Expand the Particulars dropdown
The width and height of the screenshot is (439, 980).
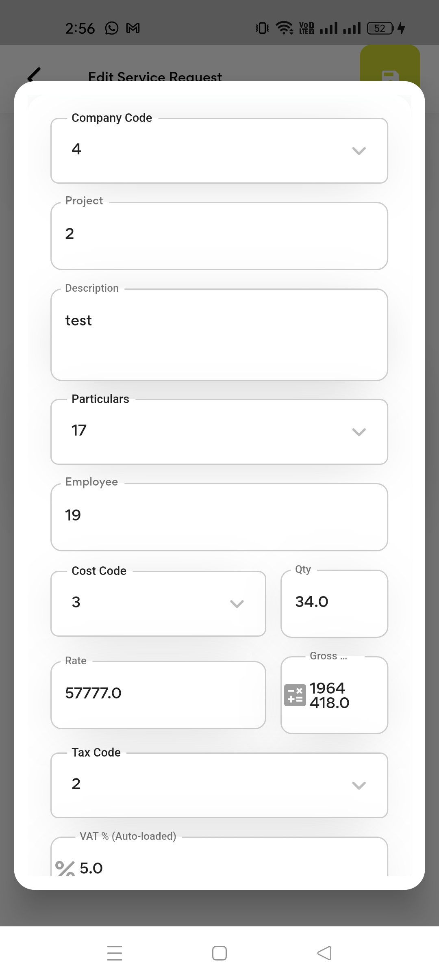pyautogui.click(x=219, y=431)
